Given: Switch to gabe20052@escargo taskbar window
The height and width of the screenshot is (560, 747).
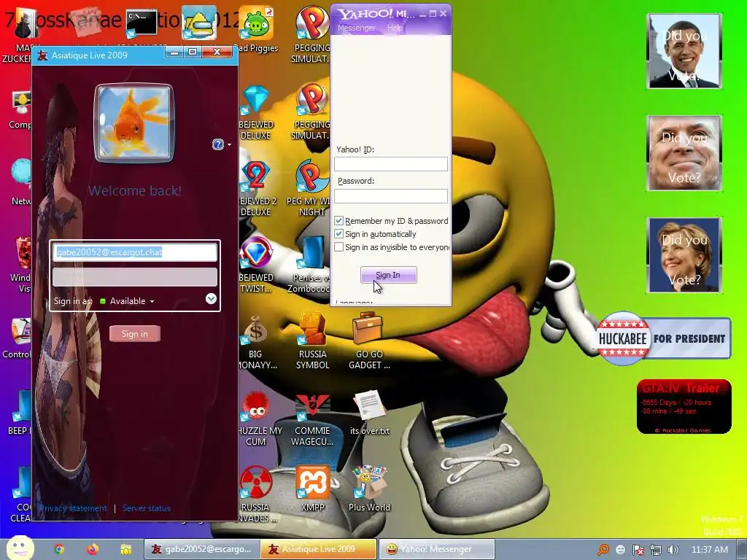Looking at the screenshot, I should point(202,549).
